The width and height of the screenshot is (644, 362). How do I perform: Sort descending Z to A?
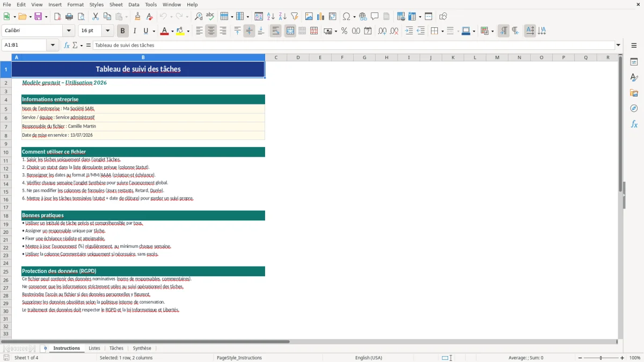pyautogui.click(x=283, y=17)
